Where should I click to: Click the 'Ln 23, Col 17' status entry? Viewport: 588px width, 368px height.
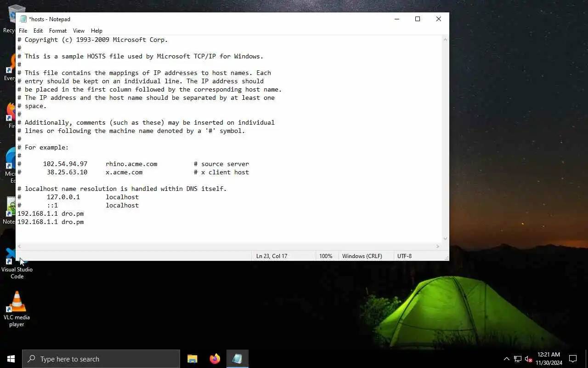tap(271, 256)
